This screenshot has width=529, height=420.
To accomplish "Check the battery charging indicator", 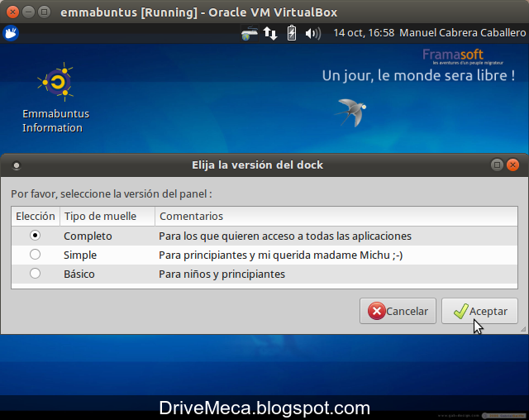I will pyautogui.click(x=292, y=33).
